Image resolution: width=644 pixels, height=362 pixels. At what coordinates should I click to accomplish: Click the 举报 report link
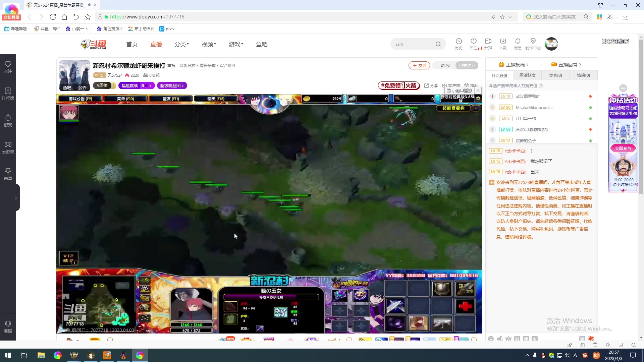click(x=171, y=66)
